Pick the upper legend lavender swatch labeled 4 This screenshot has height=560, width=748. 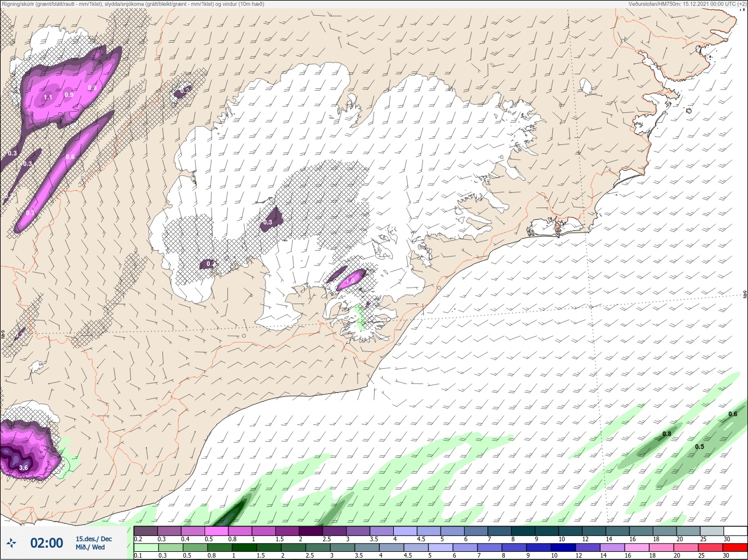pyautogui.click(x=406, y=531)
